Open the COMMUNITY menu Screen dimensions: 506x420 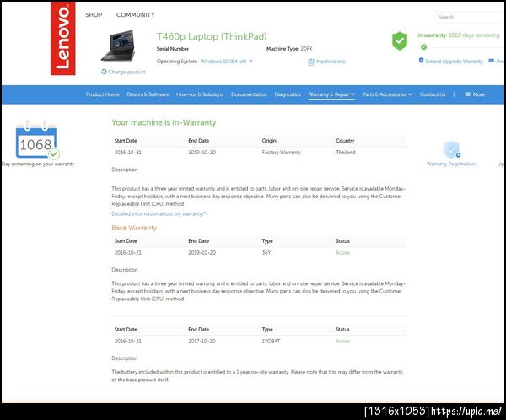point(135,15)
